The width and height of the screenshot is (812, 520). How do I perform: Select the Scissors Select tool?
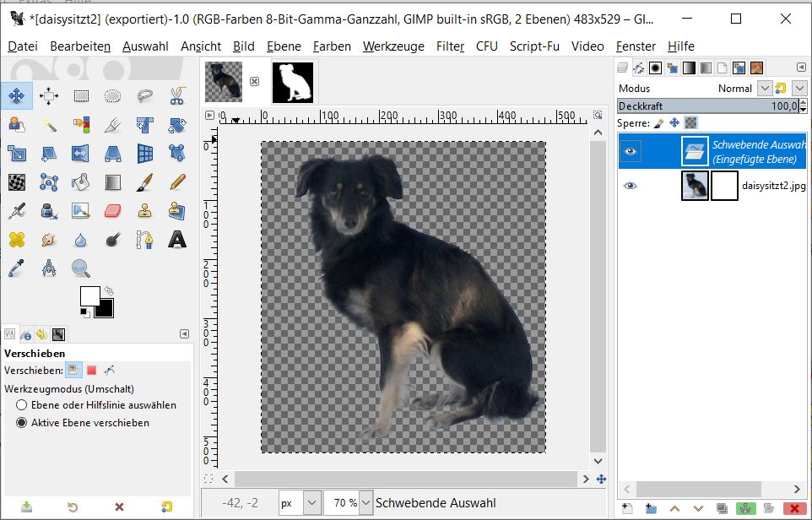coord(176,96)
